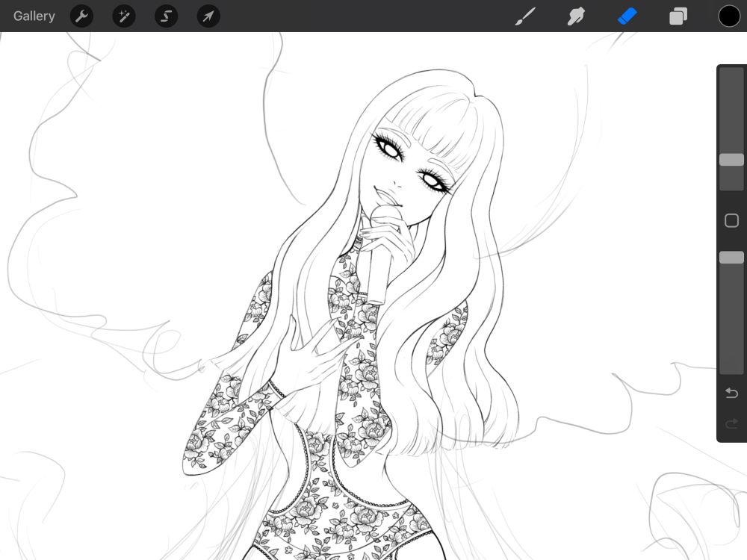The width and height of the screenshot is (747, 560).
Task: Select the Eraser tool
Action: [x=627, y=16]
